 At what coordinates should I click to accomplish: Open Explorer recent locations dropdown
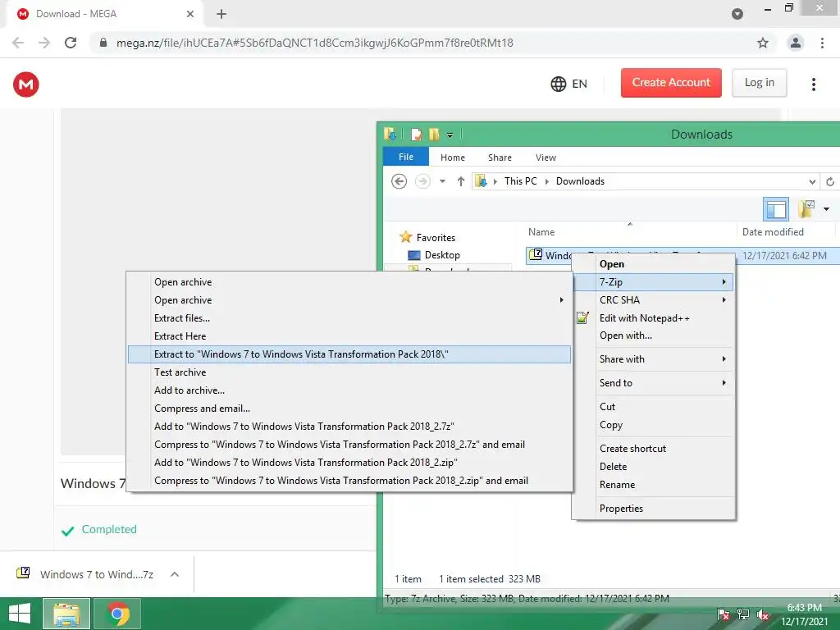click(442, 181)
